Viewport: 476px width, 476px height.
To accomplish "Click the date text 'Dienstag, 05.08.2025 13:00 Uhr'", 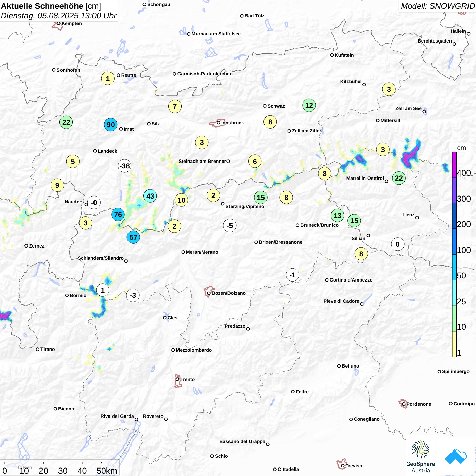I will point(59,16).
